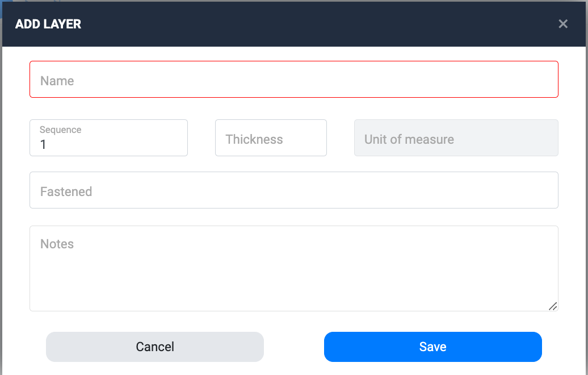Focus the Sequence input box

(108, 138)
